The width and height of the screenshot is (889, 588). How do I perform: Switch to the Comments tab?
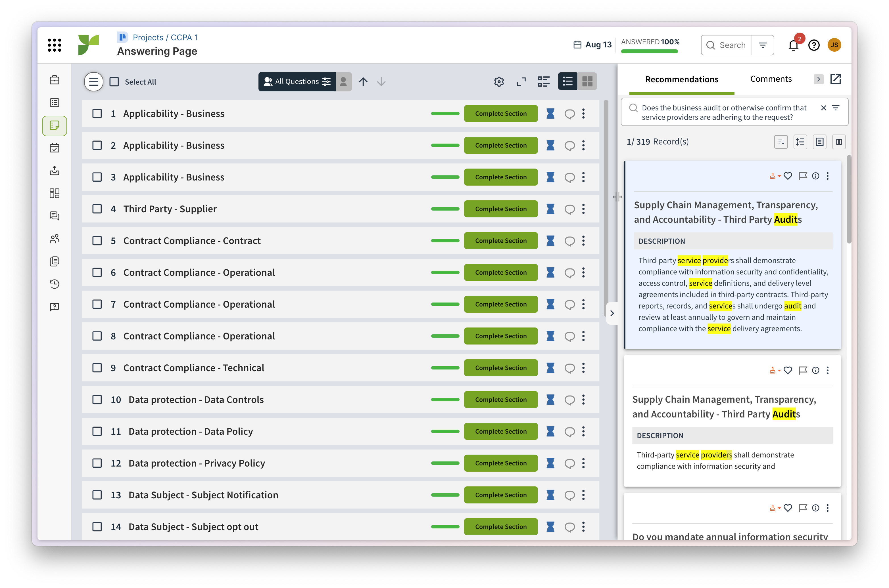pyautogui.click(x=771, y=79)
